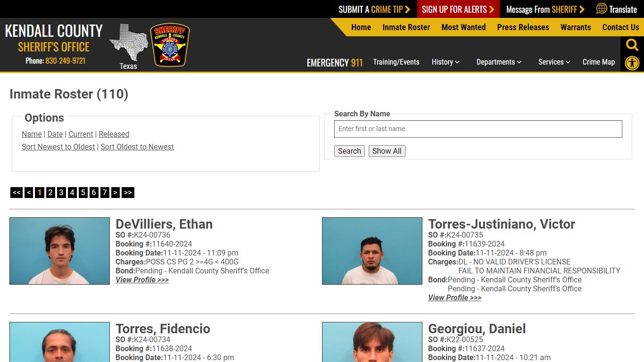Open the accessibility options icon

click(632, 63)
